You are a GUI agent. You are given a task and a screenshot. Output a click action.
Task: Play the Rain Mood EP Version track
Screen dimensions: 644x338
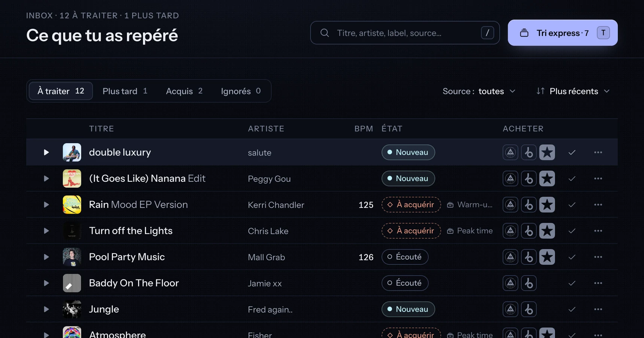pos(46,205)
